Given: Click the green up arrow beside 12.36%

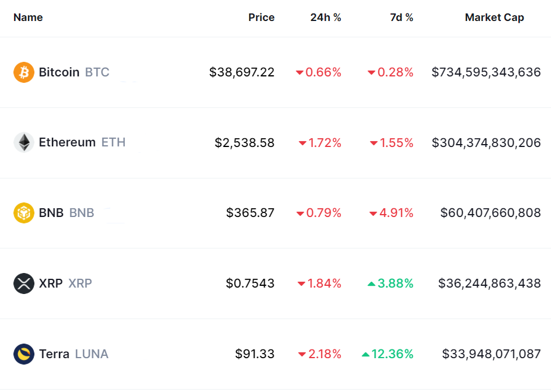Looking at the screenshot, I should 365,354.
